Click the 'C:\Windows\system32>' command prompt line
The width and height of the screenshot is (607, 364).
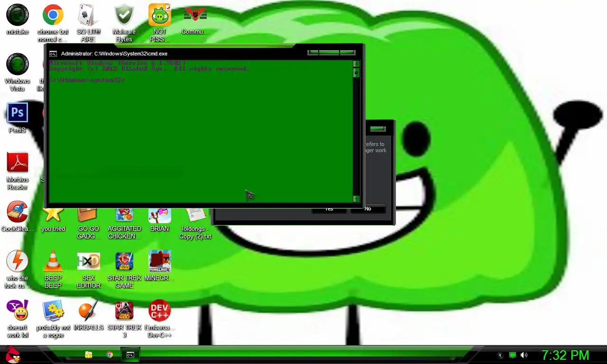(x=87, y=80)
